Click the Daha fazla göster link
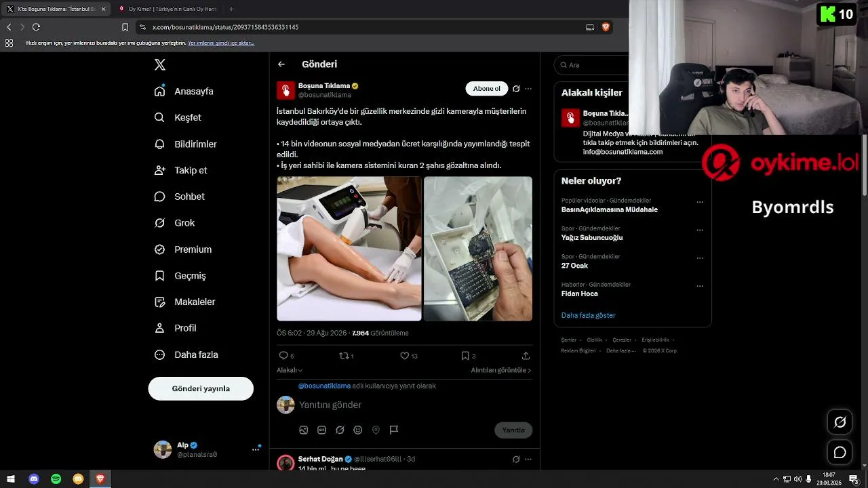This screenshot has width=868, height=488. [x=588, y=315]
